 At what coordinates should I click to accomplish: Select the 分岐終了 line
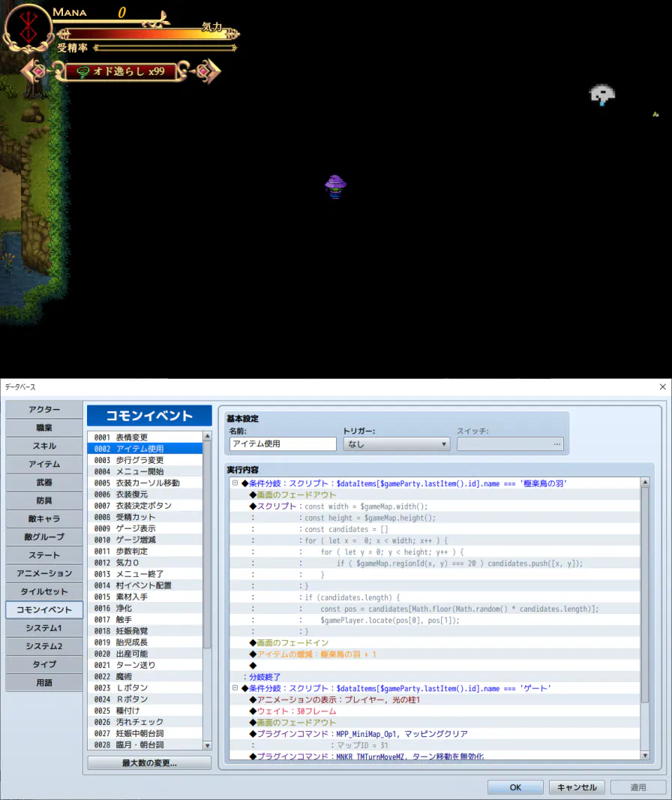[x=435, y=677]
